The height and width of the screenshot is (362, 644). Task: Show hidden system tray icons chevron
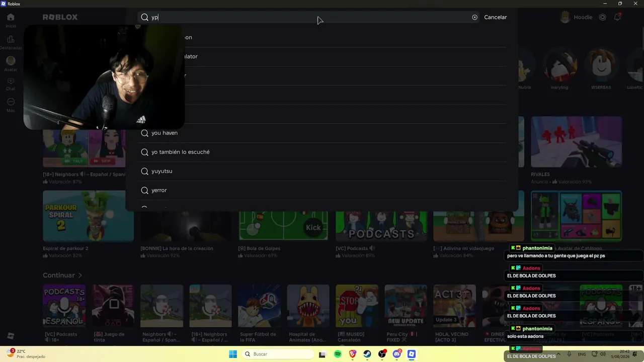pyautogui.click(x=558, y=354)
